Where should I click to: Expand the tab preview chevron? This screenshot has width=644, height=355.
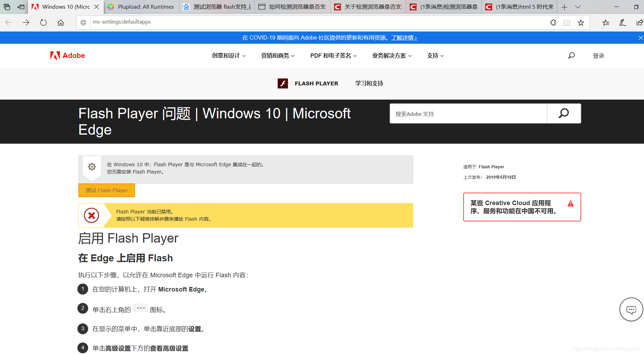[x=578, y=7]
